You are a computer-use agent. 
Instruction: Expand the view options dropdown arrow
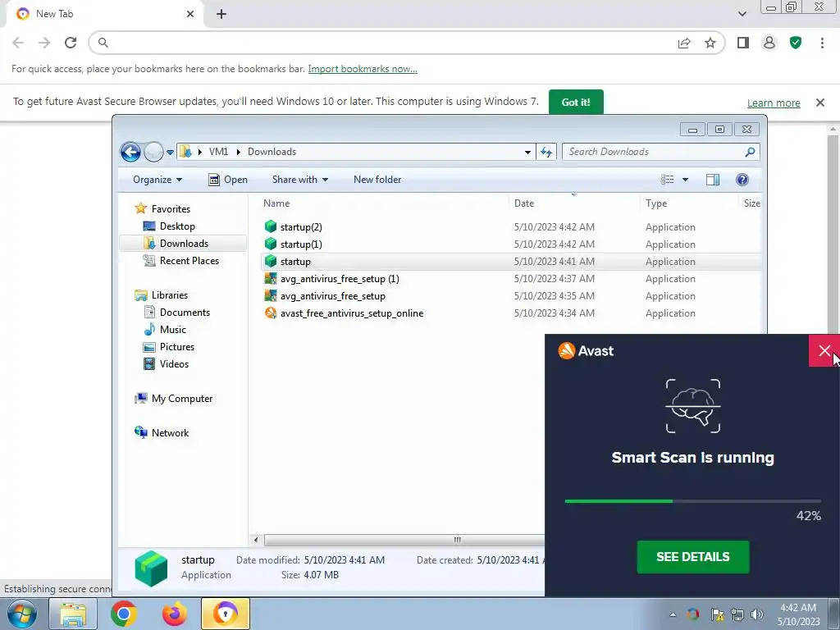click(x=685, y=180)
